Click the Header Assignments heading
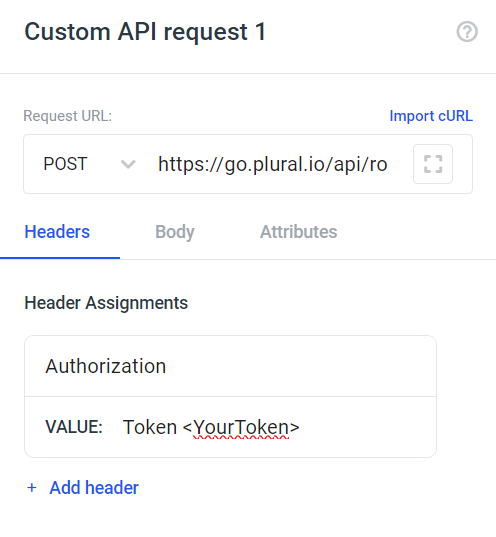Viewport: 496px width, 537px height. [x=106, y=303]
